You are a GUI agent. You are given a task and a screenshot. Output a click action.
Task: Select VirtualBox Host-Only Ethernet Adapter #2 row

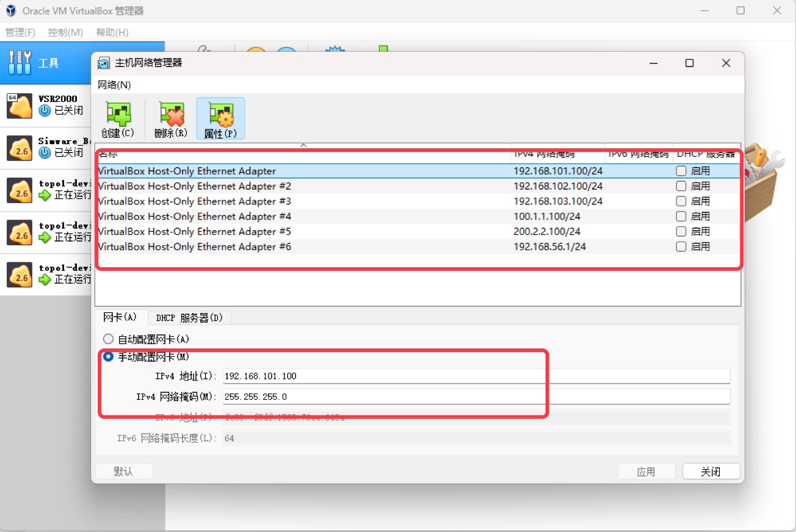418,186
